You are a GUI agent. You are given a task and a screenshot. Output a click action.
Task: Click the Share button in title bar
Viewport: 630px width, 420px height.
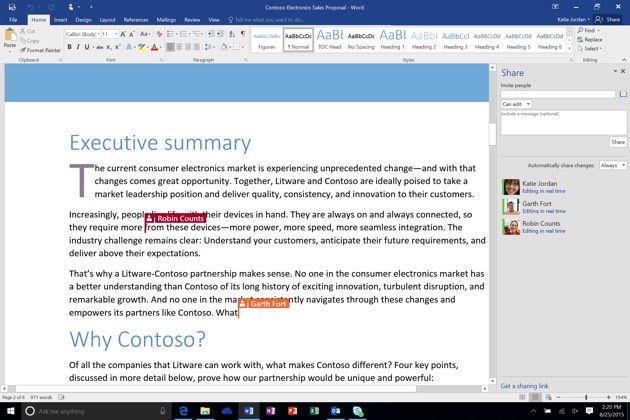coord(608,19)
